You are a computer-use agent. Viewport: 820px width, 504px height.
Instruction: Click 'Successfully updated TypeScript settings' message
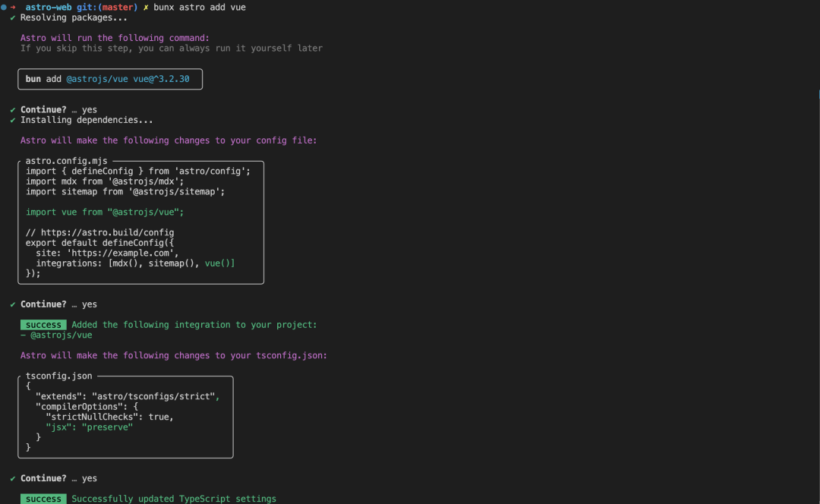[174, 499]
